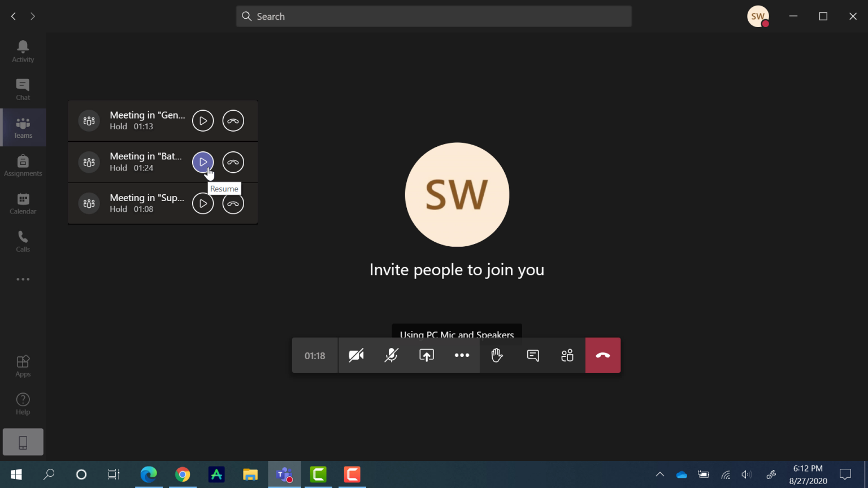
Task: Show meeting participants
Action: (x=567, y=355)
